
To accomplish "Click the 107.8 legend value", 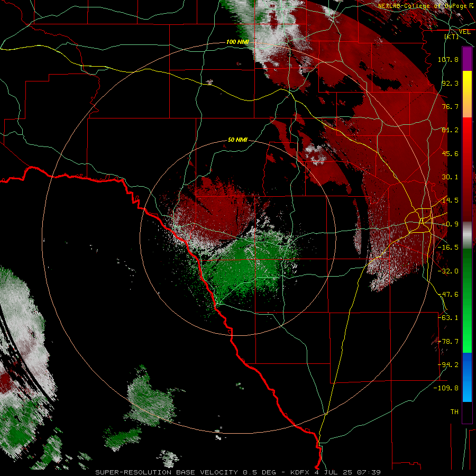I will [448, 59].
